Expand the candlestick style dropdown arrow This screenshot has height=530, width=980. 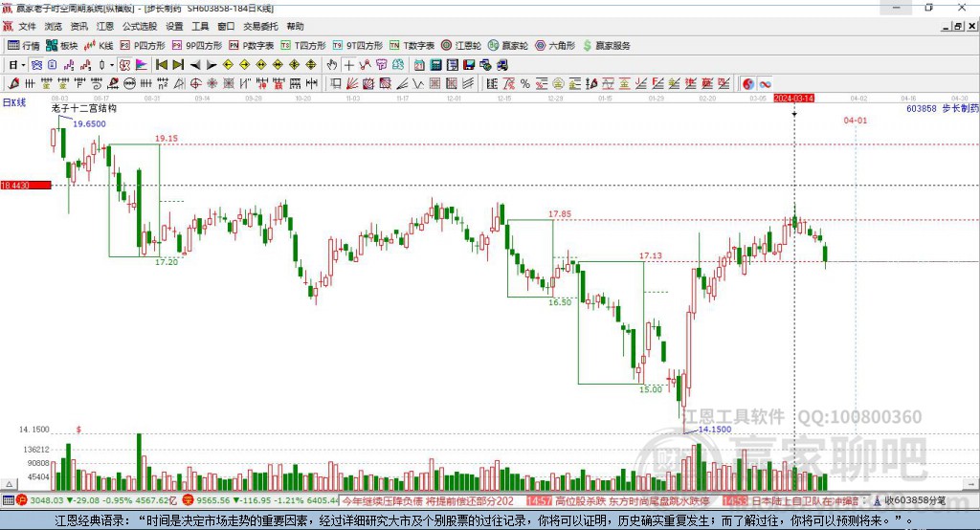point(111,65)
